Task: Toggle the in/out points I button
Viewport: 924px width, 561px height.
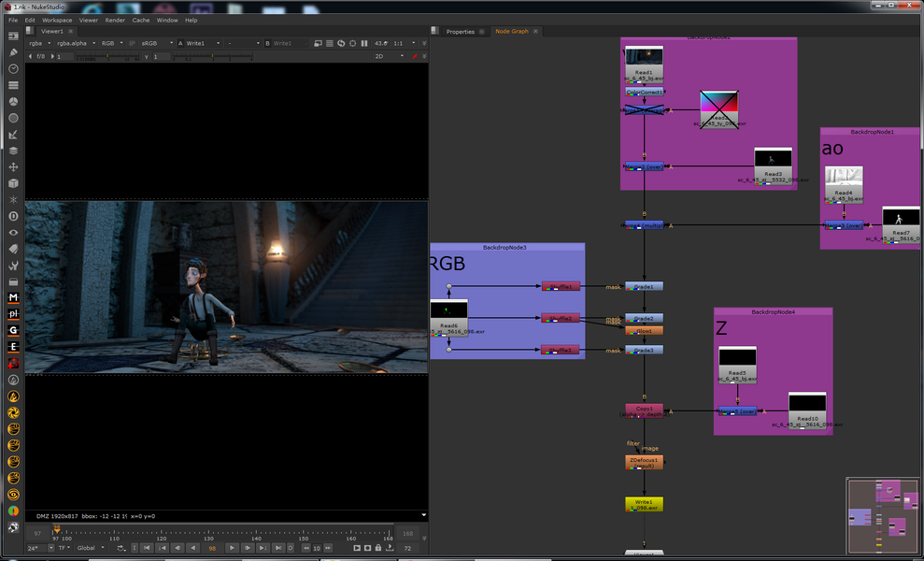Action: click(135, 548)
